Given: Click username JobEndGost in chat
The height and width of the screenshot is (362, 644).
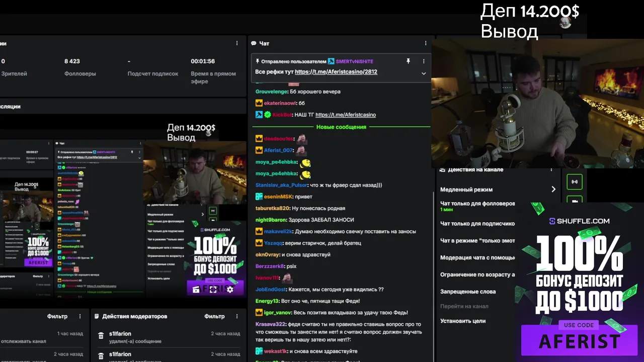Looking at the screenshot, I should (x=271, y=290).
